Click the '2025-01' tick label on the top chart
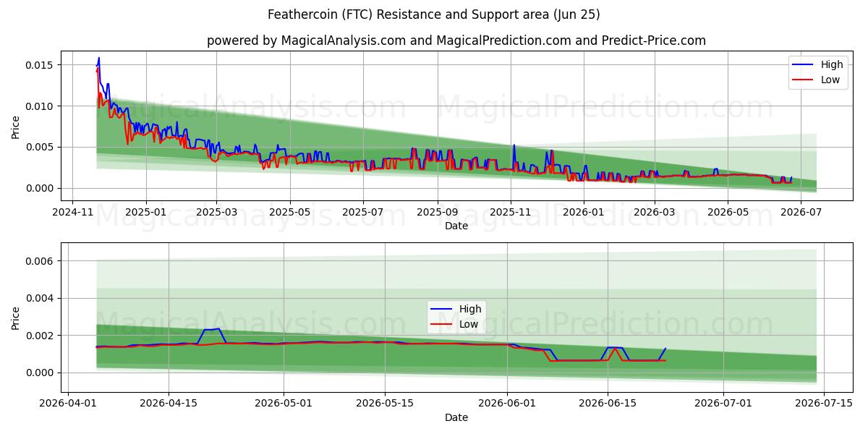Screen dimensions: 868x434 [x=146, y=213]
